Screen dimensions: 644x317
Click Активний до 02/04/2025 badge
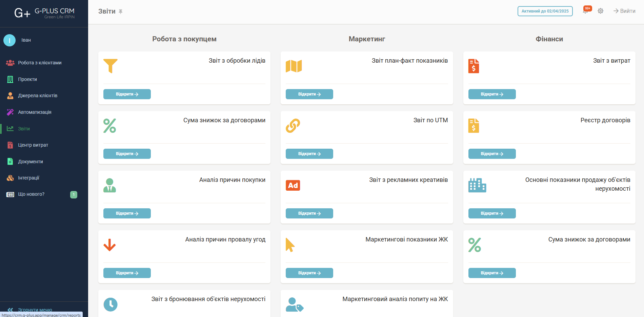(x=545, y=11)
